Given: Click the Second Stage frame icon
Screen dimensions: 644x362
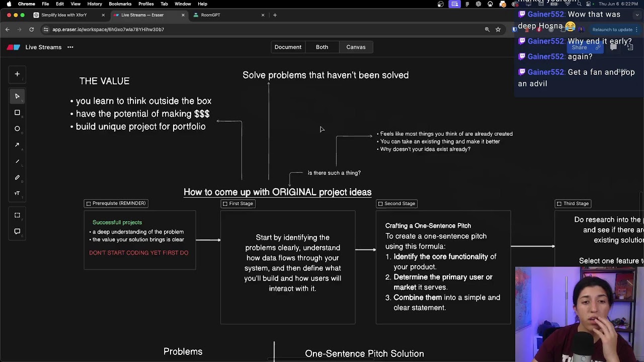Looking at the screenshot, I should (380, 204).
